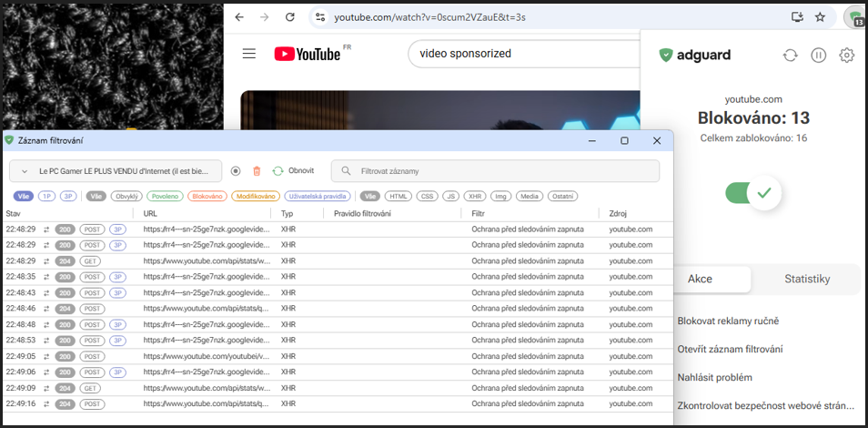
Task: Bookmark this page with the star icon
Action: coord(820,17)
